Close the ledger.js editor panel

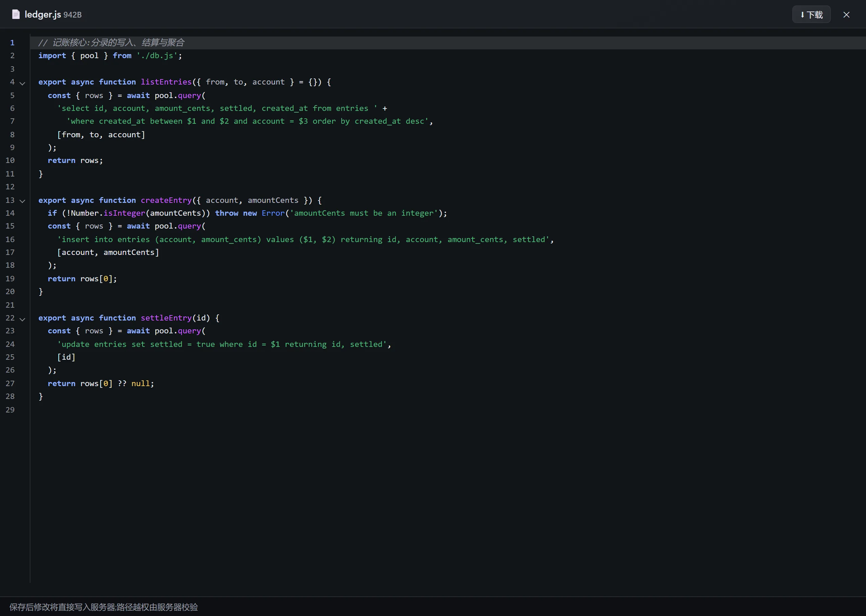point(846,15)
